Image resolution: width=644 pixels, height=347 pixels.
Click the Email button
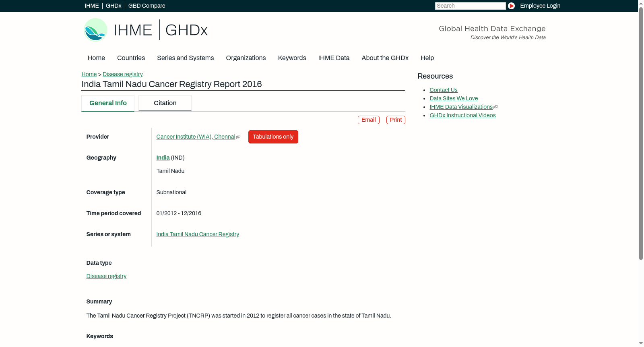368,120
